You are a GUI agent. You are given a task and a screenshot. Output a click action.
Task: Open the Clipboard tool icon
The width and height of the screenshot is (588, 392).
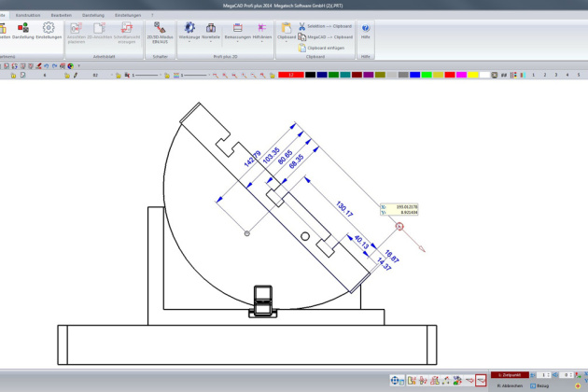tap(286, 30)
